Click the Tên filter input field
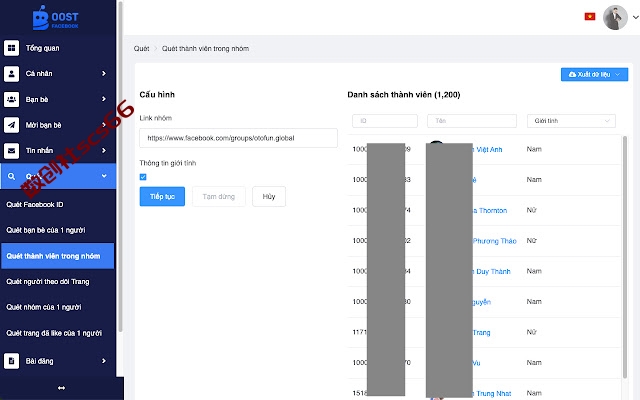Screen dimensions: 640x400 tap(472, 121)
